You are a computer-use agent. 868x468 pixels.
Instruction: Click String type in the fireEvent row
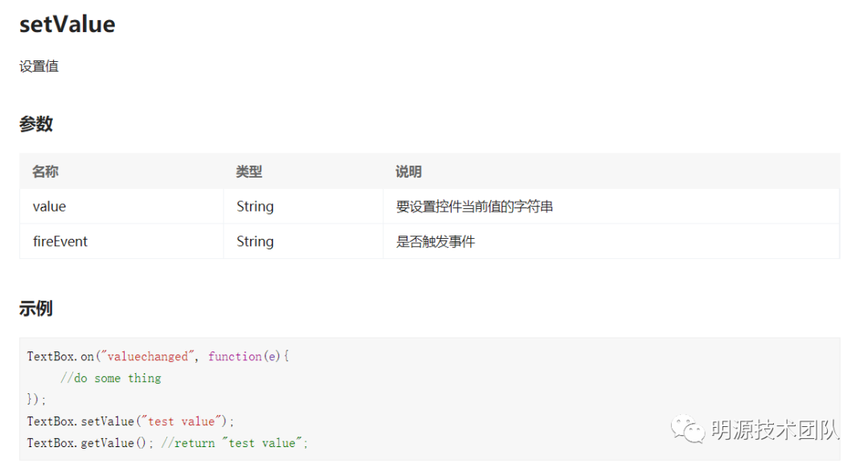coord(255,241)
